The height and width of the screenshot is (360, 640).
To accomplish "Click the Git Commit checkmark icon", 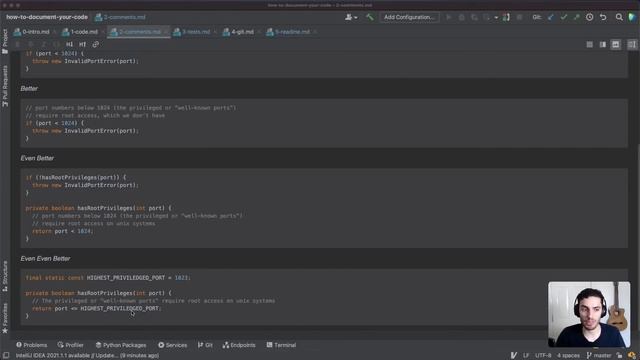I will point(564,17).
